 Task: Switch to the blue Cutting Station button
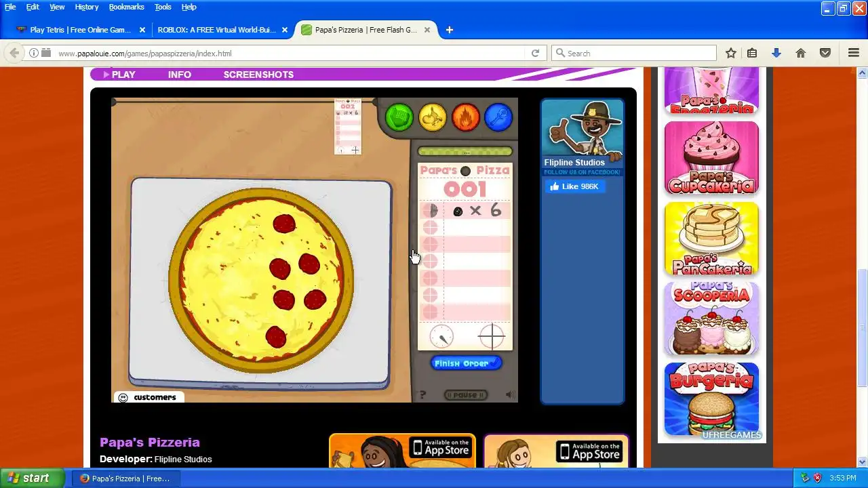[x=498, y=117]
